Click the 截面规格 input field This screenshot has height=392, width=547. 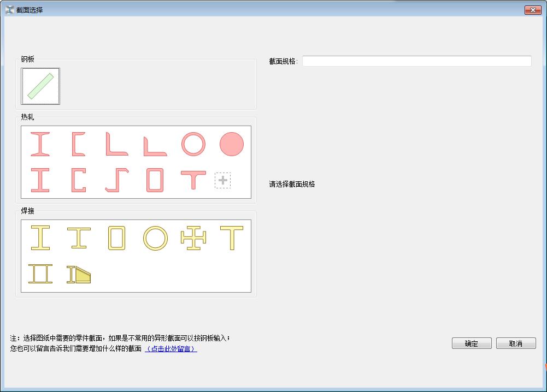(x=417, y=61)
